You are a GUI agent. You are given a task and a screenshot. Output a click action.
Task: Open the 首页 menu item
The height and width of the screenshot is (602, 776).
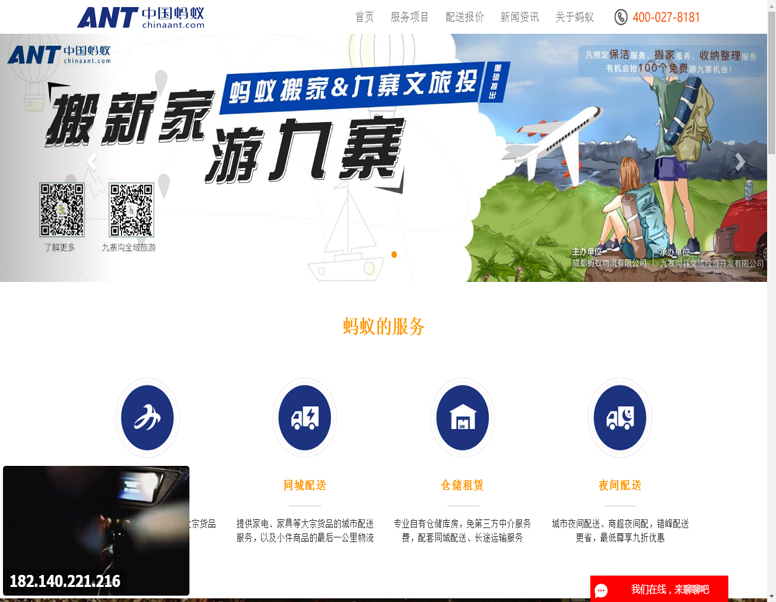(364, 17)
